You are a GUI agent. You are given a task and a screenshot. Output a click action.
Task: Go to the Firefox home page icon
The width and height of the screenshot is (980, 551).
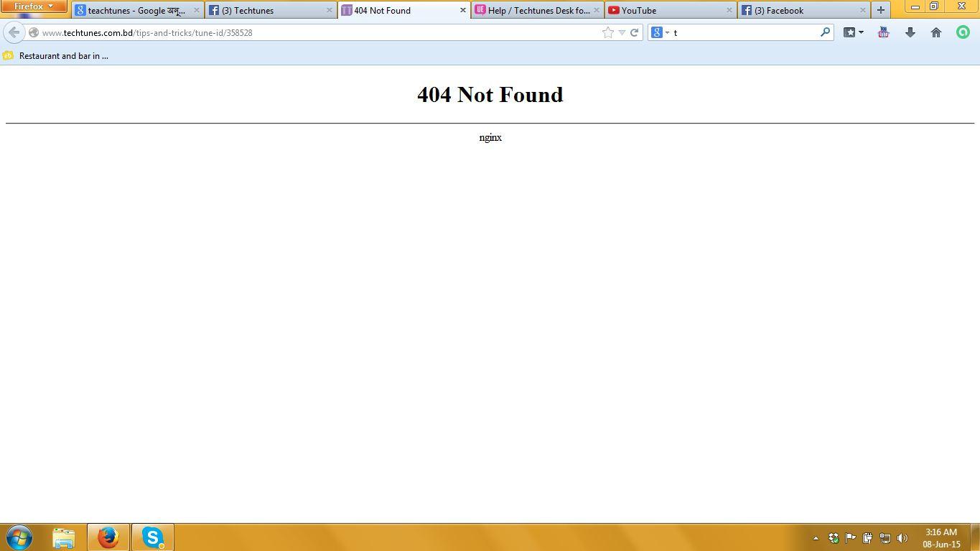[936, 32]
